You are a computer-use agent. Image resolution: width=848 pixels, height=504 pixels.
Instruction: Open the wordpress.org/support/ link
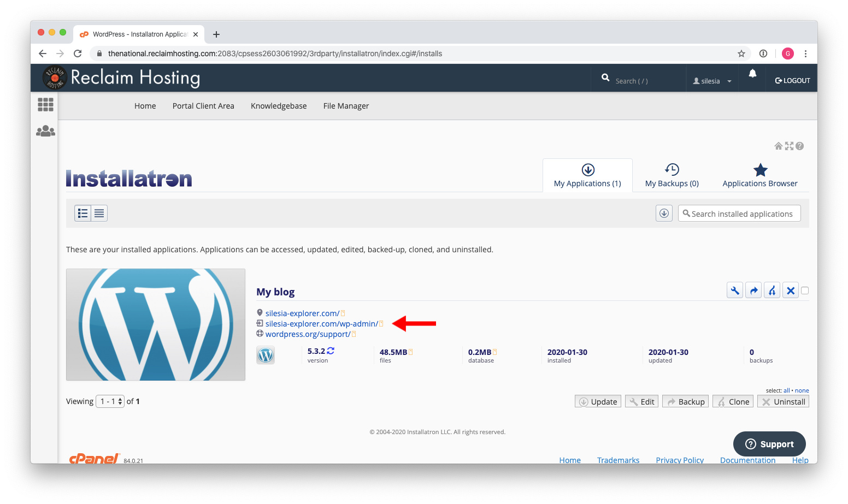click(x=308, y=334)
